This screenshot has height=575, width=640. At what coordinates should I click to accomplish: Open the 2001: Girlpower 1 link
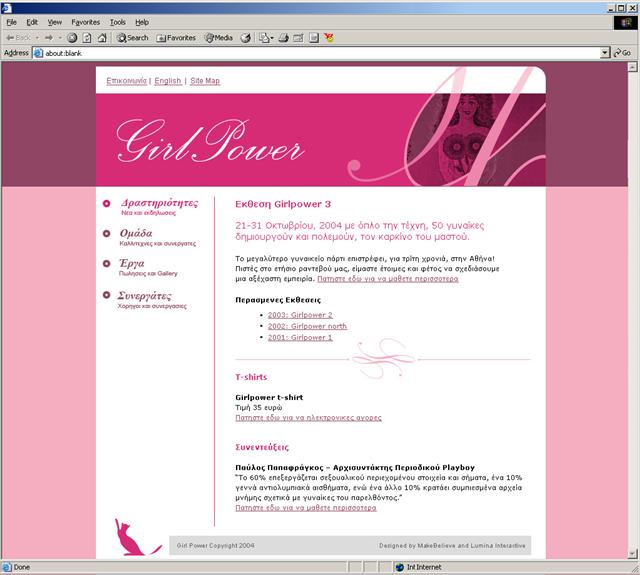[300, 337]
